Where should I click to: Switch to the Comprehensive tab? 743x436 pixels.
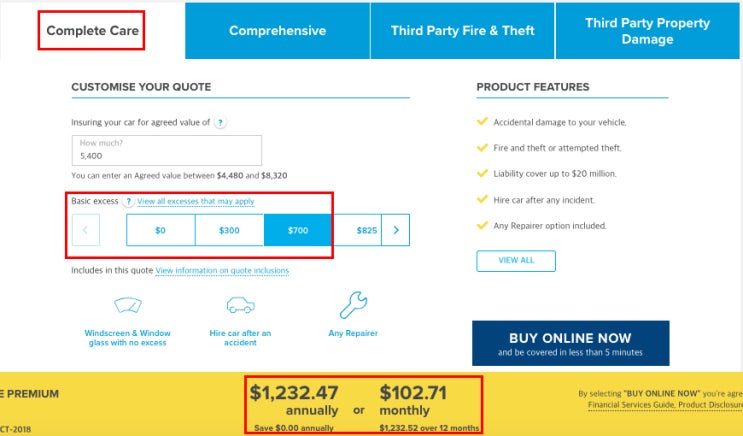277,31
